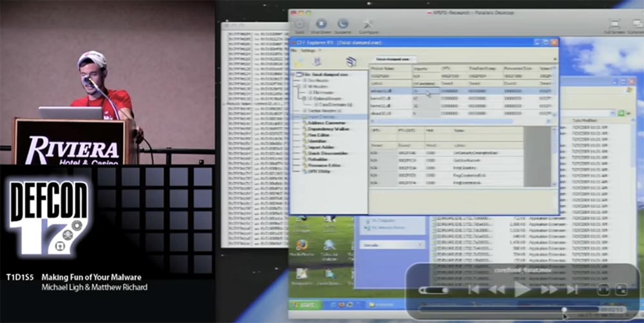Viewport: 644px width, 323px height.
Task: Click the QuickTime fast-forward button
Action: [549, 289]
